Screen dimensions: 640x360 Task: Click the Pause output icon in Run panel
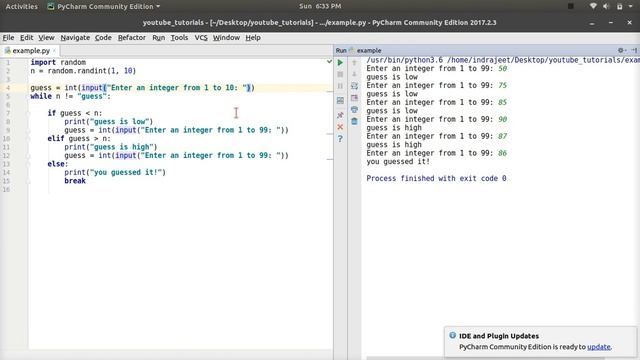coord(340,86)
